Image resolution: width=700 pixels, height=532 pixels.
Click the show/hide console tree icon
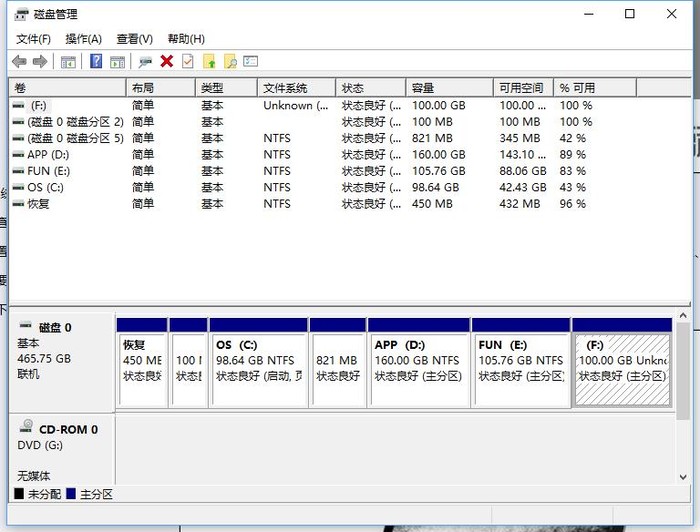[68, 62]
